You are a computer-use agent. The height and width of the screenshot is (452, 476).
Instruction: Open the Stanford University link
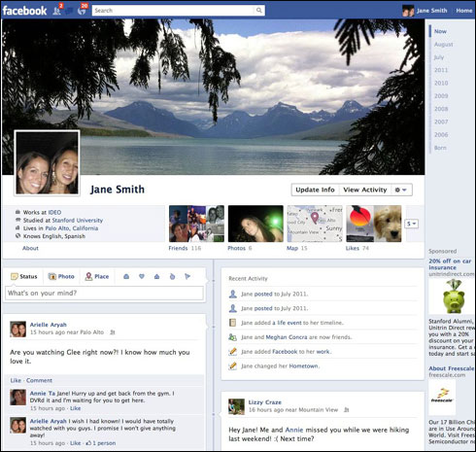78,221
